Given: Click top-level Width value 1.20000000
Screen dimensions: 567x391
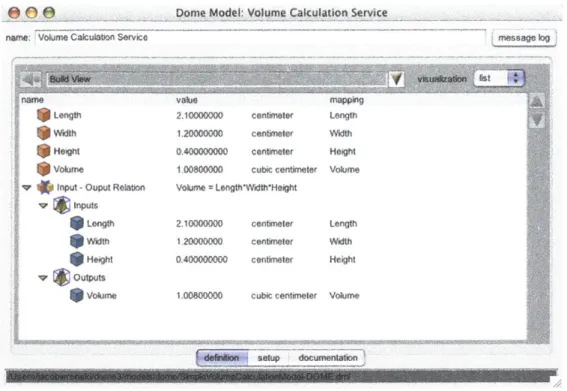Looking at the screenshot, I should click(200, 133).
